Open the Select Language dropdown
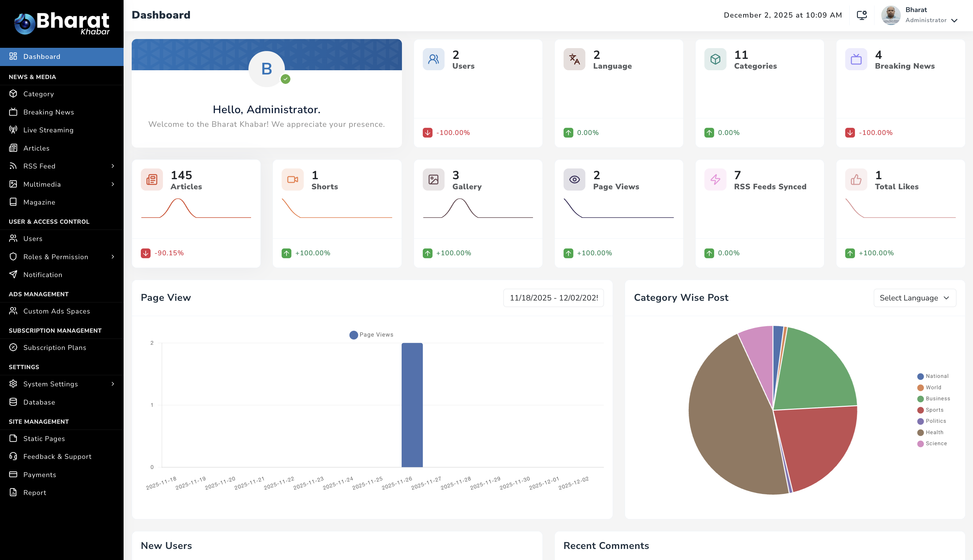The image size is (973, 560). (x=914, y=298)
